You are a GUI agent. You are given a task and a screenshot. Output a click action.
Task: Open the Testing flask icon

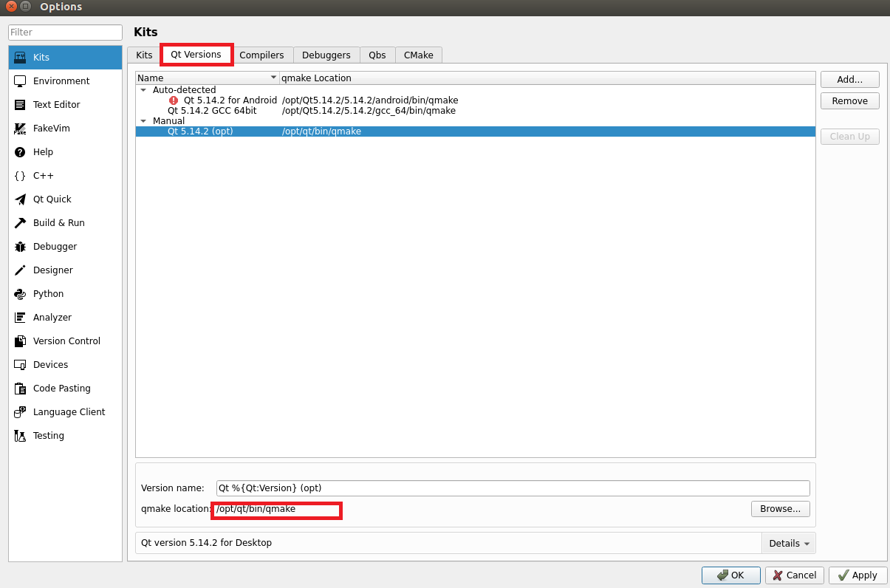point(20,435)
